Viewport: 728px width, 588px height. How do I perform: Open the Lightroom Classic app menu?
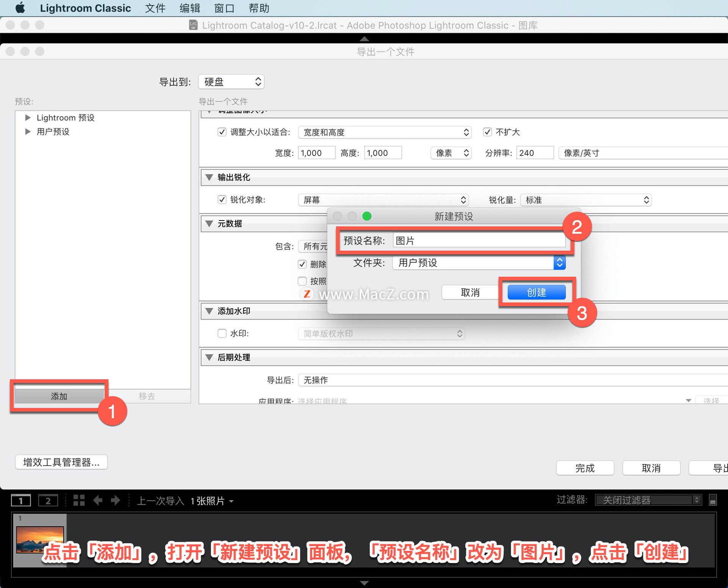pyautogui.click(x=85, y=8)
